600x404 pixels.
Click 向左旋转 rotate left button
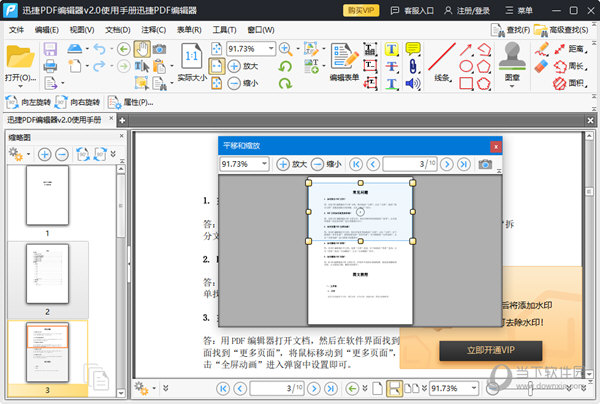coord(28,102)
